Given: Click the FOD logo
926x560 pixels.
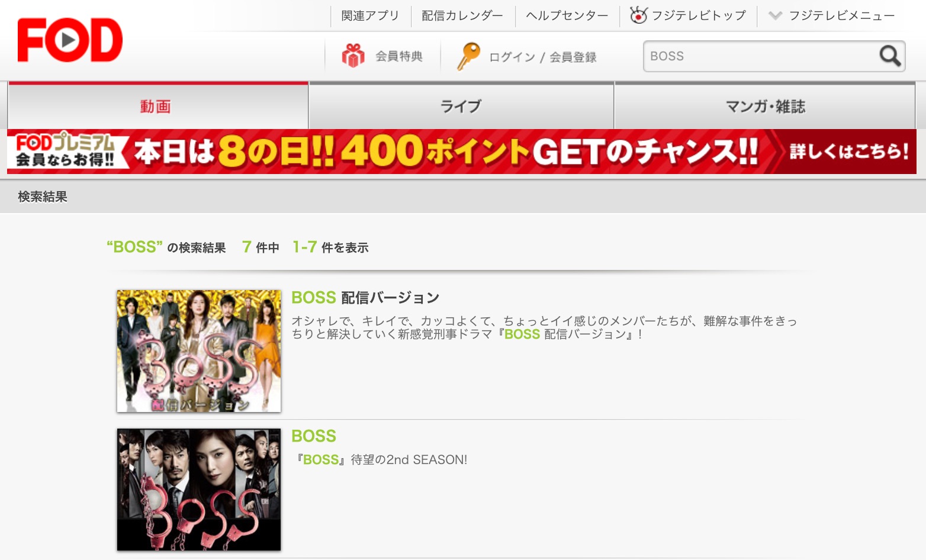Looking at the screenshot, I should [70, 40].
